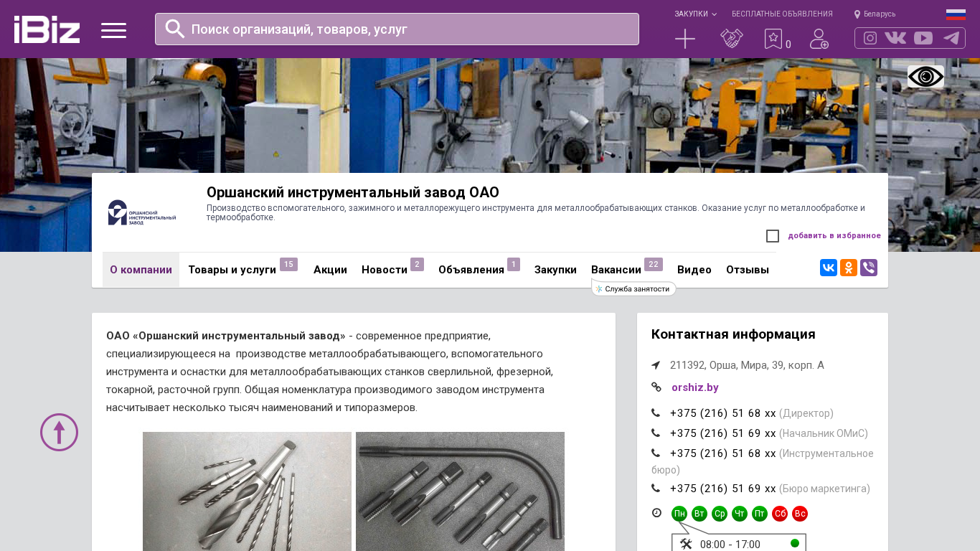
Task: Click the user registration profile icon
Action: tap(819, 39)
